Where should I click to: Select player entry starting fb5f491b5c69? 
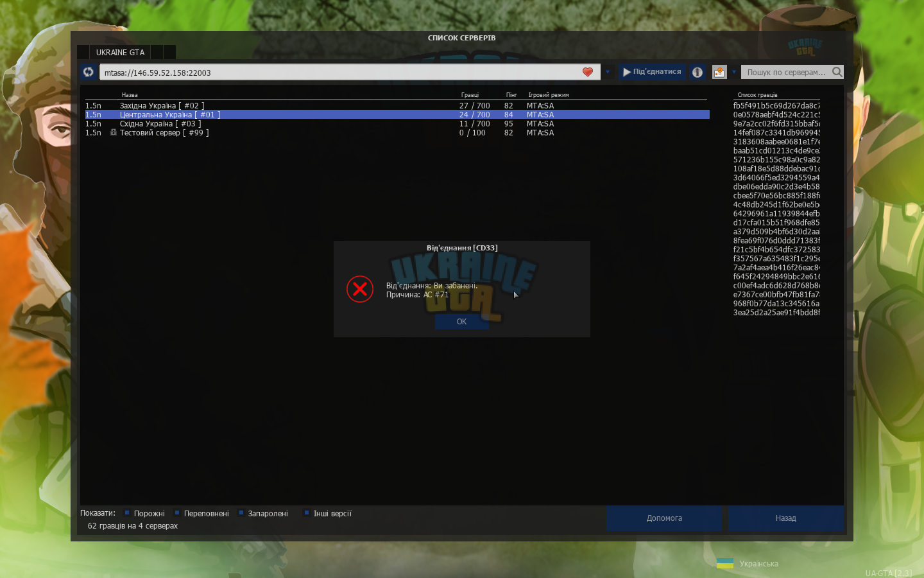[x=776, y=105]
